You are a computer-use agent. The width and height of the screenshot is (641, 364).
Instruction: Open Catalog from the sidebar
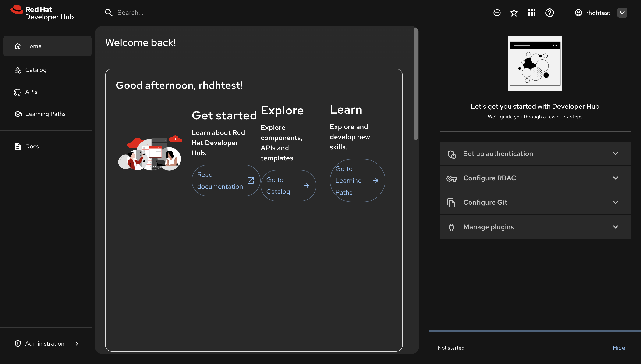pyautogui.click(x=36, y=70)
